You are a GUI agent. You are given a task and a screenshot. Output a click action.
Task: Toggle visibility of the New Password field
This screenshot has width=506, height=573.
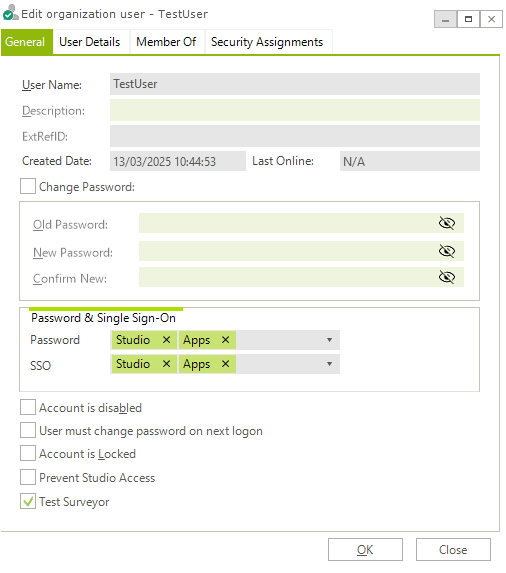pyautogui.click(x=446, y=251)
